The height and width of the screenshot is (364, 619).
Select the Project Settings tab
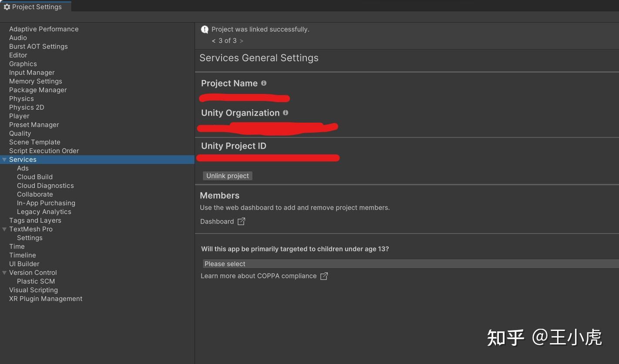[35, 7]
